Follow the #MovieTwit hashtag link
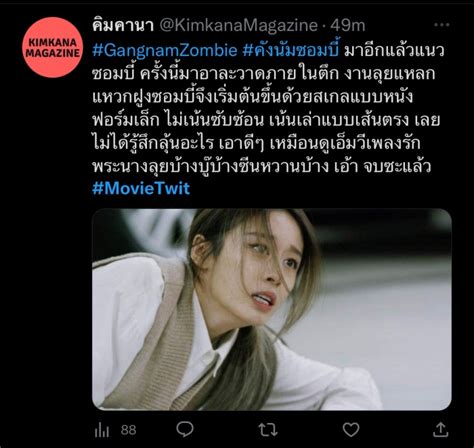 (141, 189)
